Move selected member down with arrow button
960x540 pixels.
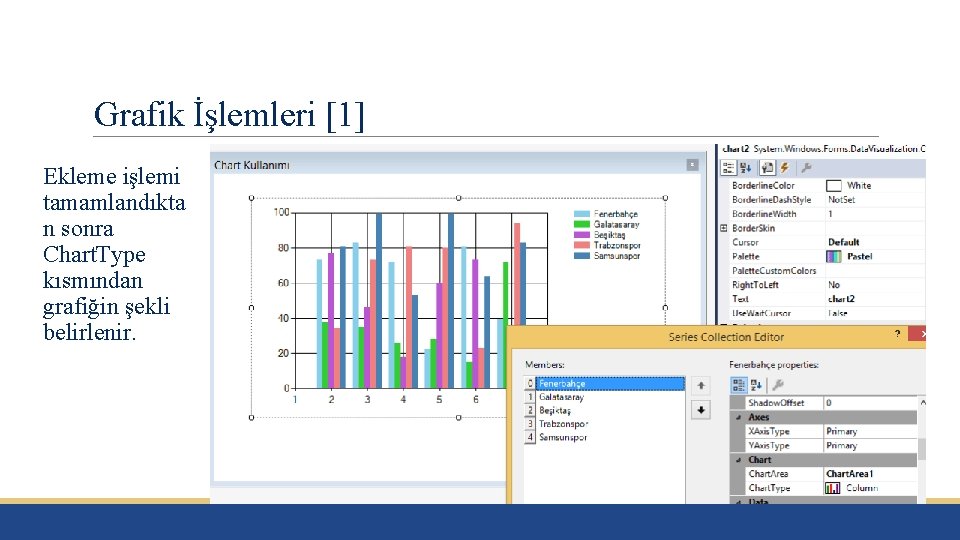tap(701, 410)
